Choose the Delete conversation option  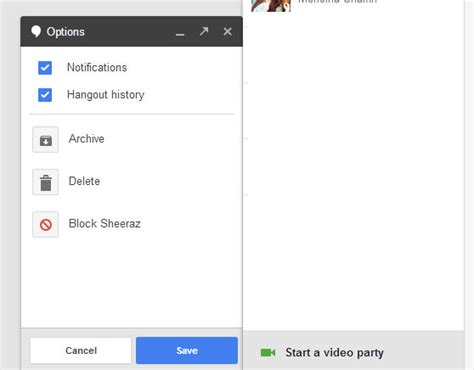click(84, 181)
